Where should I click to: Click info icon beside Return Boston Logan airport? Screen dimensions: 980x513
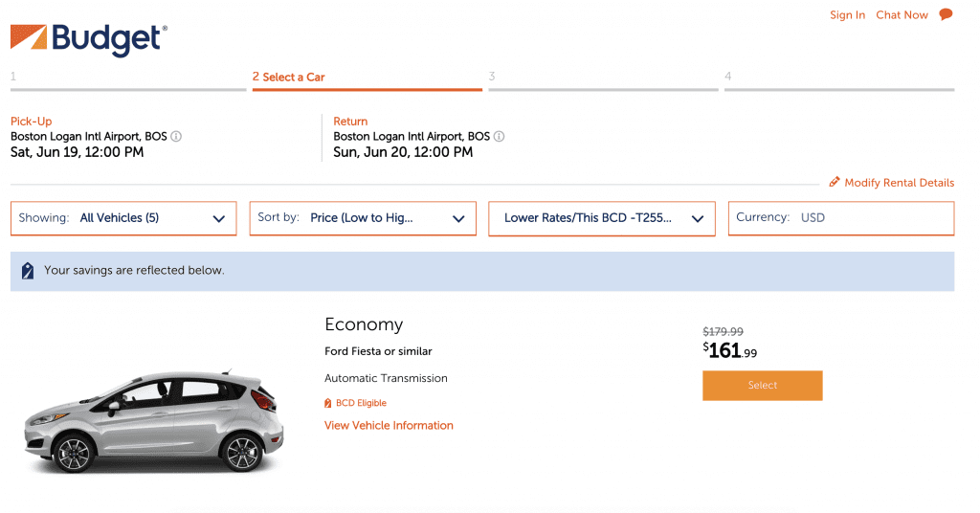[x=499, y=136]
